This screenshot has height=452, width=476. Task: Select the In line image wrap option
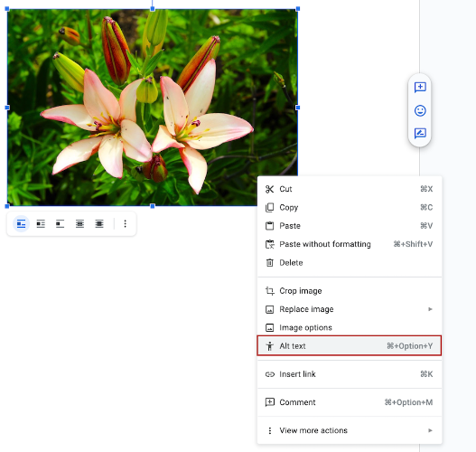pyautogui.click(x=21, y=224)
